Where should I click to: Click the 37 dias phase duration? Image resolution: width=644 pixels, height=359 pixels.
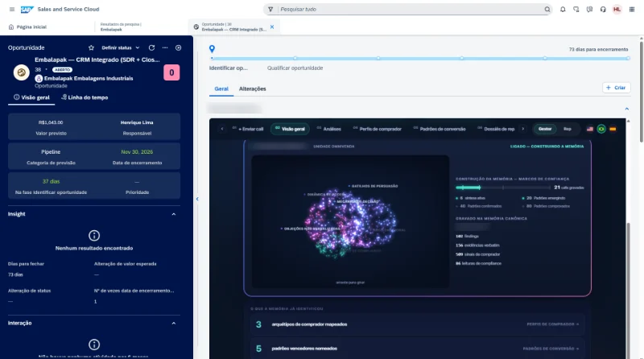51,181
